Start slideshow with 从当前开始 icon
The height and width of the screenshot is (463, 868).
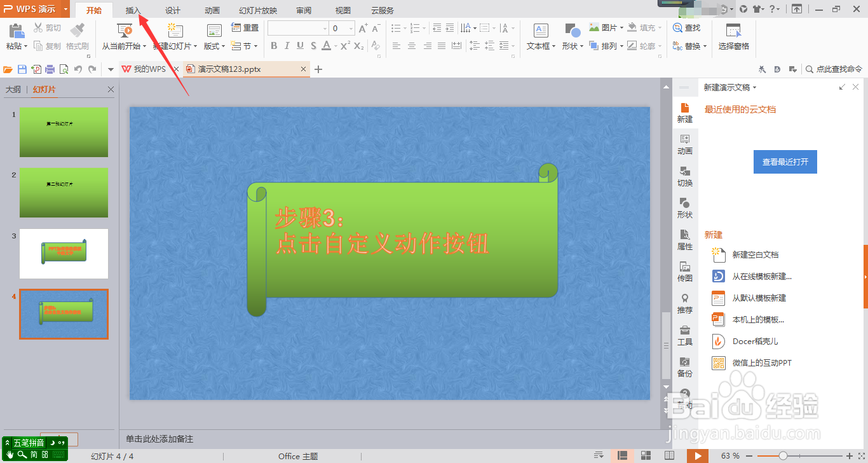click(125, 31)
